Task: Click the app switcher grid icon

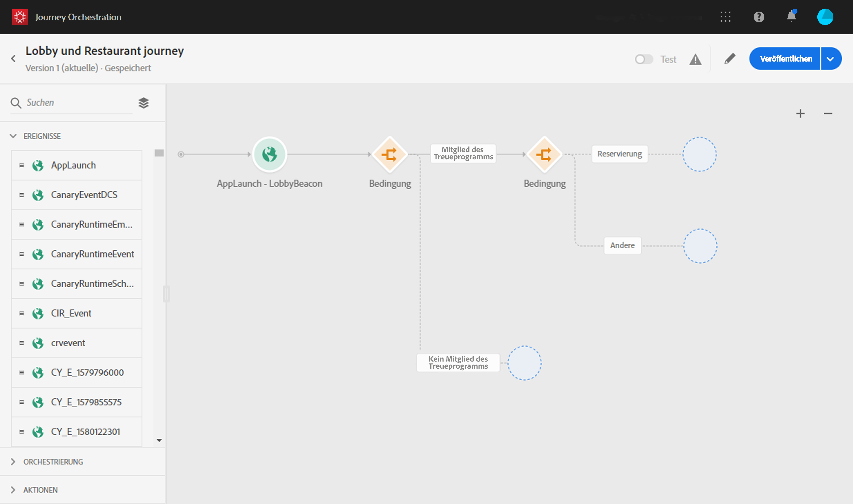Action: coord(725,17)
